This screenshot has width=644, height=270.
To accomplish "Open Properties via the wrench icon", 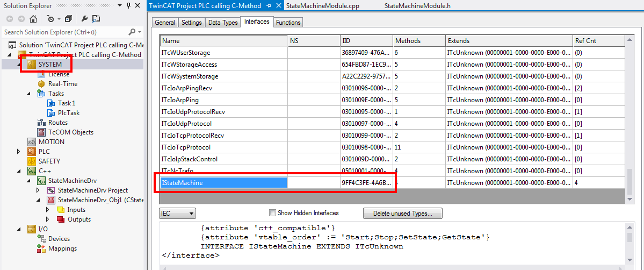I will 84,19.
